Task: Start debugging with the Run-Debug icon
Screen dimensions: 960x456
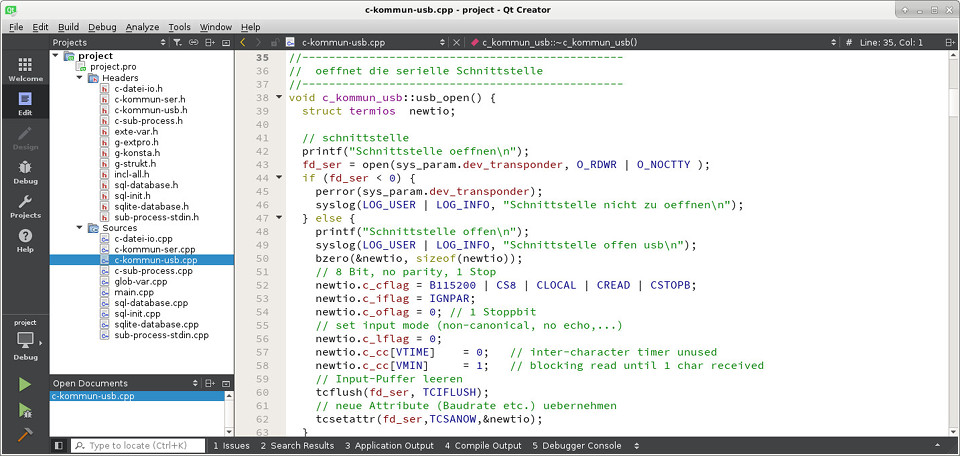Action: 25,410
